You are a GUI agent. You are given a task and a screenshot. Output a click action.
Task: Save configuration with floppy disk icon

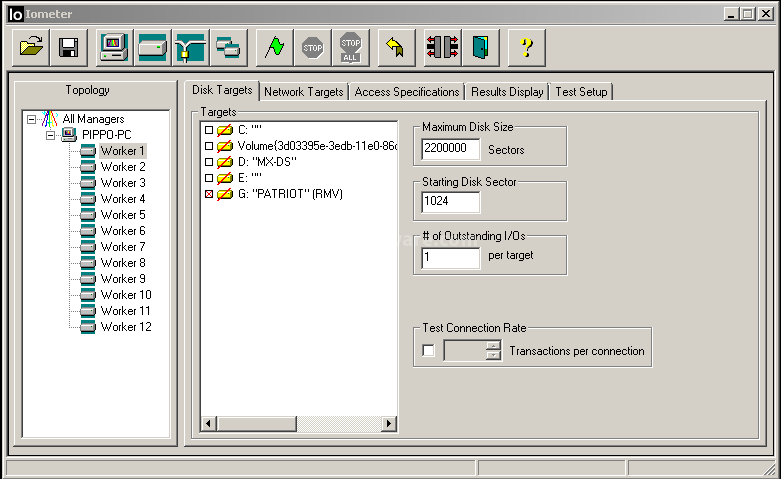coord(69,48)
